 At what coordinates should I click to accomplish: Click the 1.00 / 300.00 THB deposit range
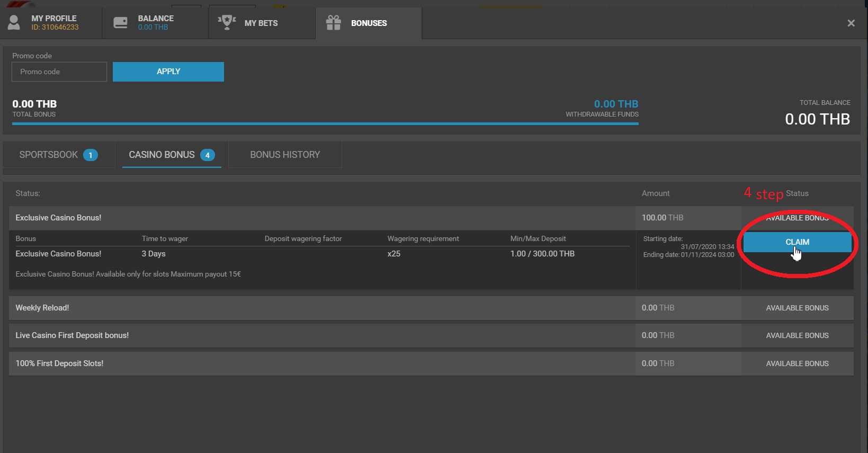(x=542, y=254)
